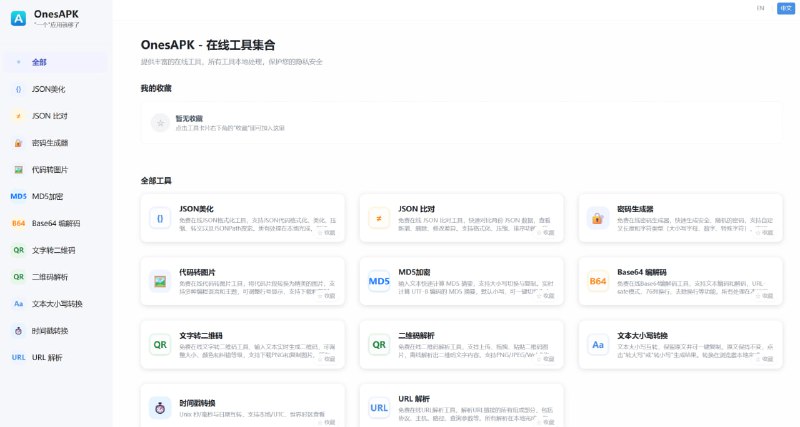This screenshot has height=427, width=800.
Task: Open the 时间戳转换 card stopwatch icon
Action: [160, 408]
